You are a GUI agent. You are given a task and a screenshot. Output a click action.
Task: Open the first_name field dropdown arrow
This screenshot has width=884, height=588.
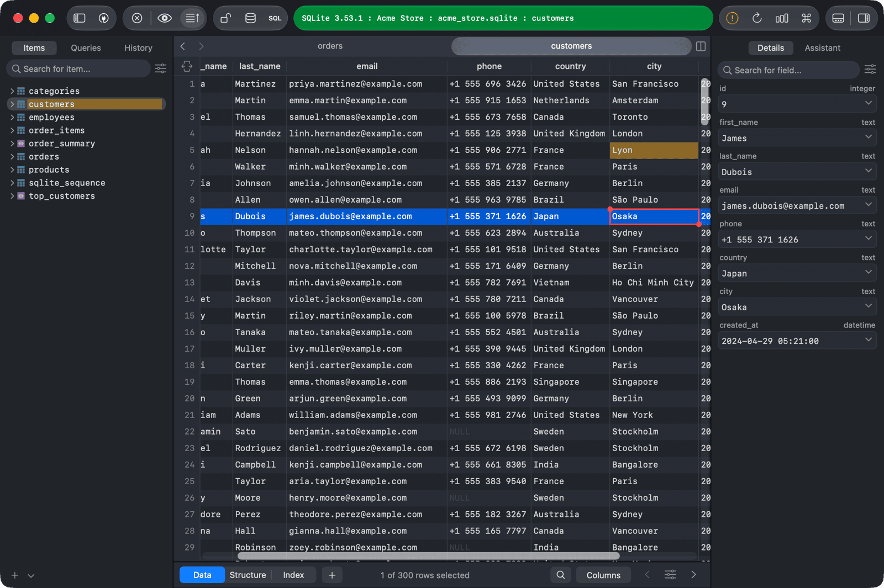point(869,137)
